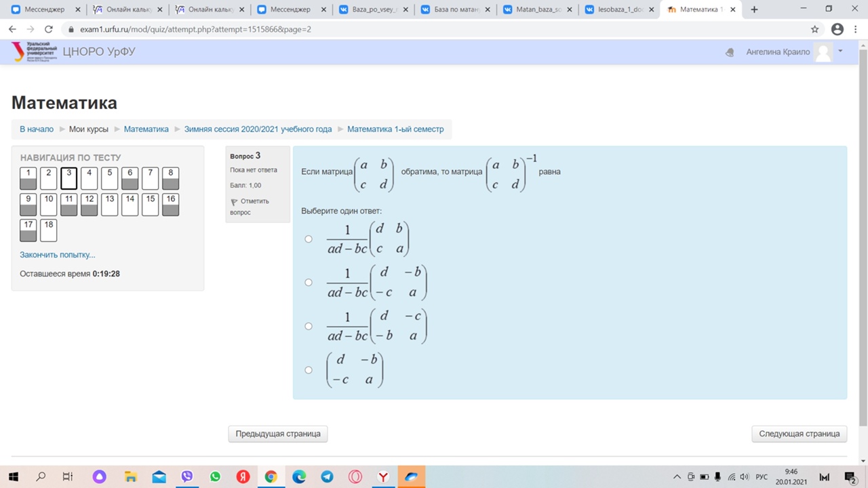Viewport: 868px width, 488px height.
Task: Open Математика breadcrumb link
Action: click(x=146, y=129)
